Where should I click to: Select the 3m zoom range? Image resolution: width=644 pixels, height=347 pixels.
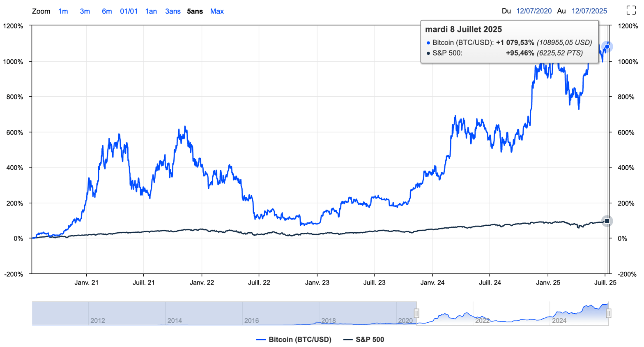click(x=85, y=12)
